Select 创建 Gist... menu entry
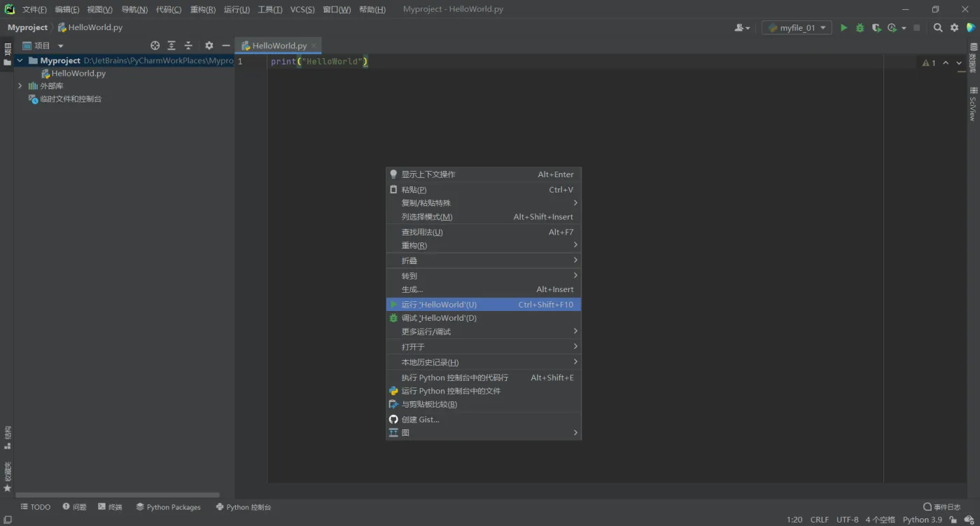980x526 pixels. pos(484,420)
